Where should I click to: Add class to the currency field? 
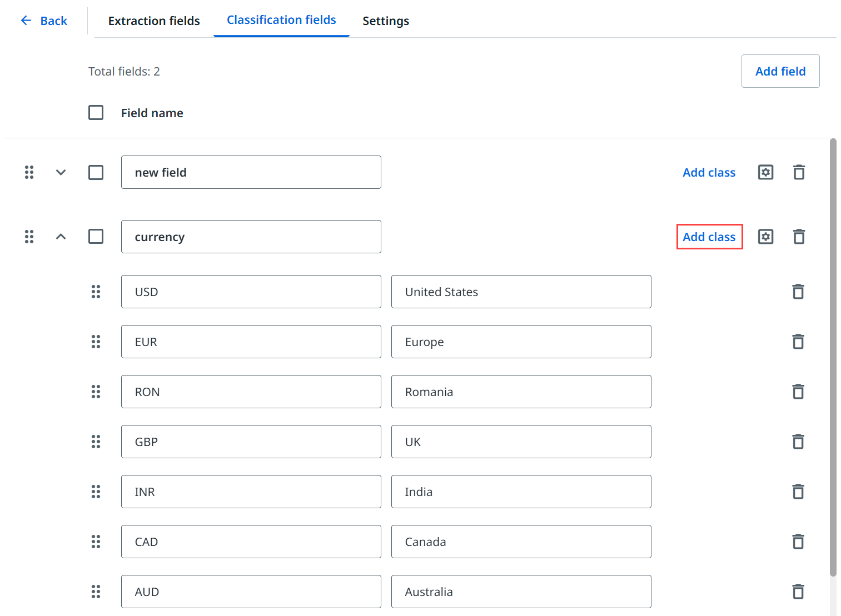point(709,237)
